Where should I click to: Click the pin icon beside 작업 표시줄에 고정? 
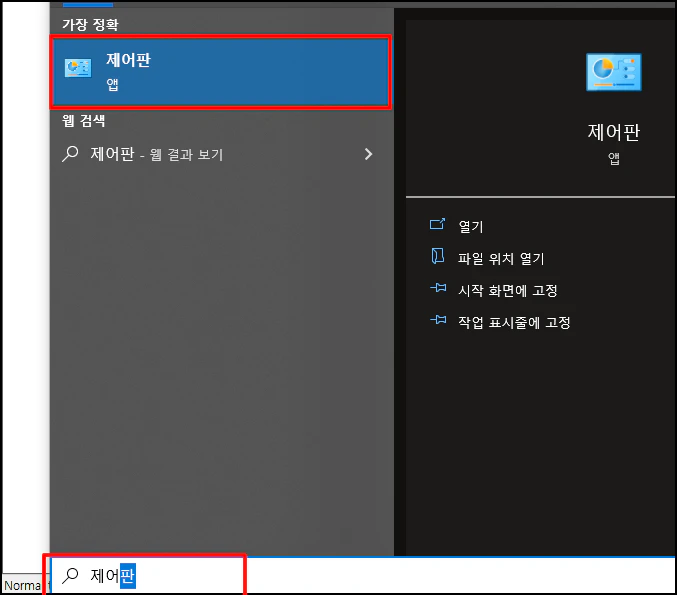pyautogui.click(x=438, y=320)
